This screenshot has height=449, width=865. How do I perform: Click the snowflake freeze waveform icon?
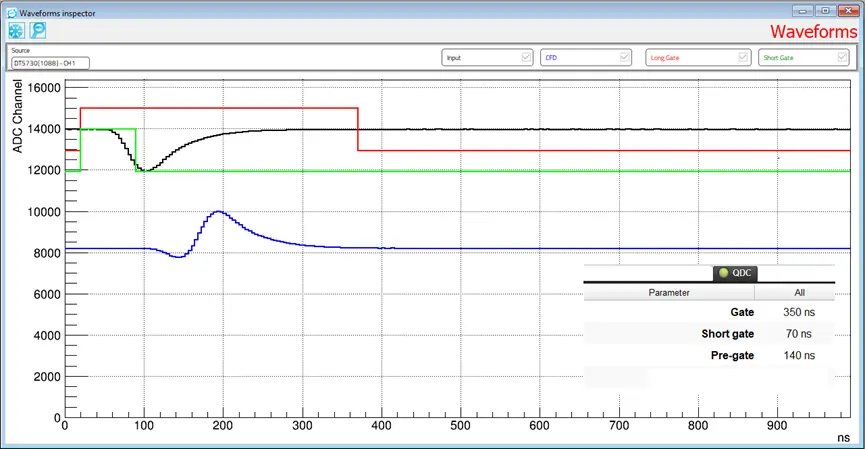point(16,30)
